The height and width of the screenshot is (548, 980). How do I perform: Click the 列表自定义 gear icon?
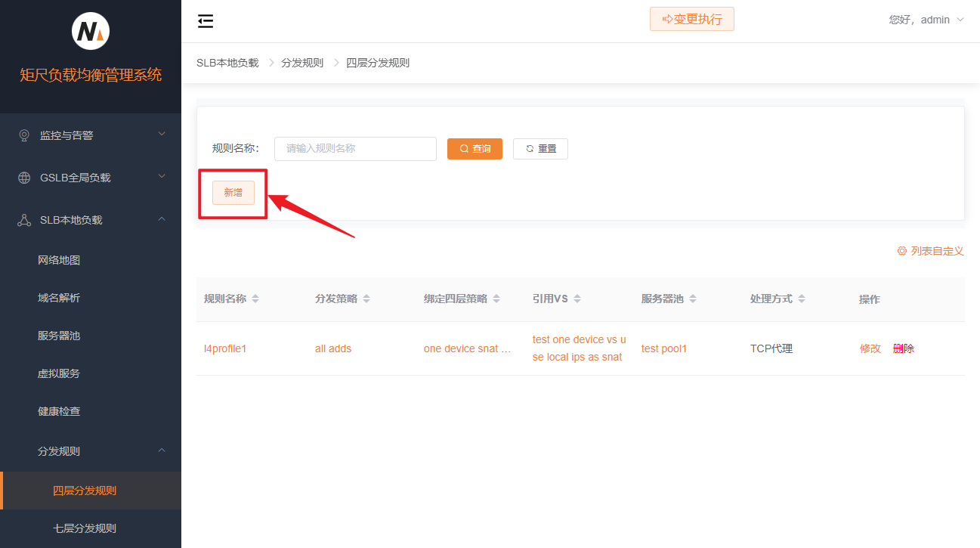coord(901,251)
